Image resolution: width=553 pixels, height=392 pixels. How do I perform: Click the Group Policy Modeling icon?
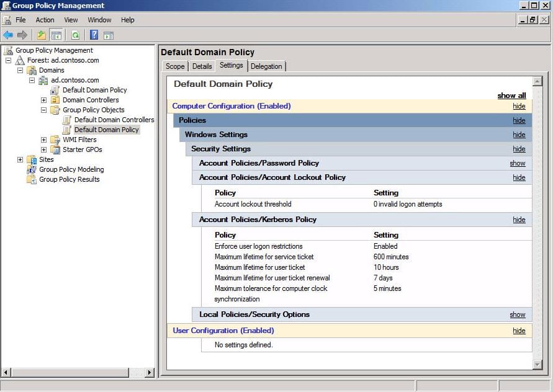pos(32,169)
